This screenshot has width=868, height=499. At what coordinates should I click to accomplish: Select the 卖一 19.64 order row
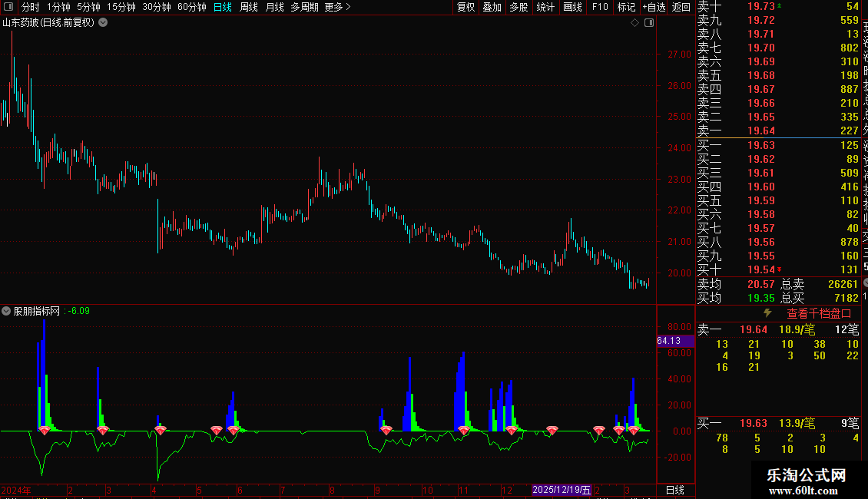tap(778, 131)
